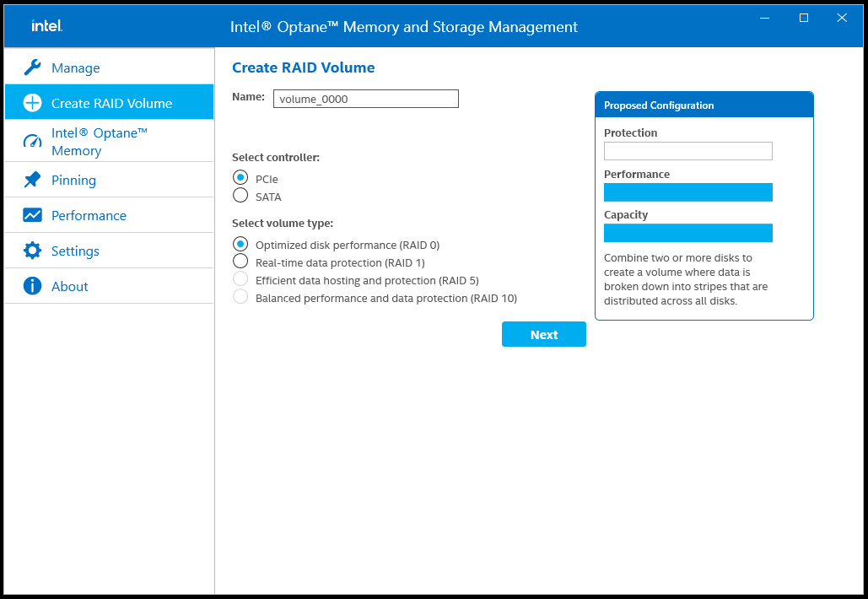Viewport: 868px width, 599px height.
Task: Select the PCIe controller radio button
Action: coord(240,178)
